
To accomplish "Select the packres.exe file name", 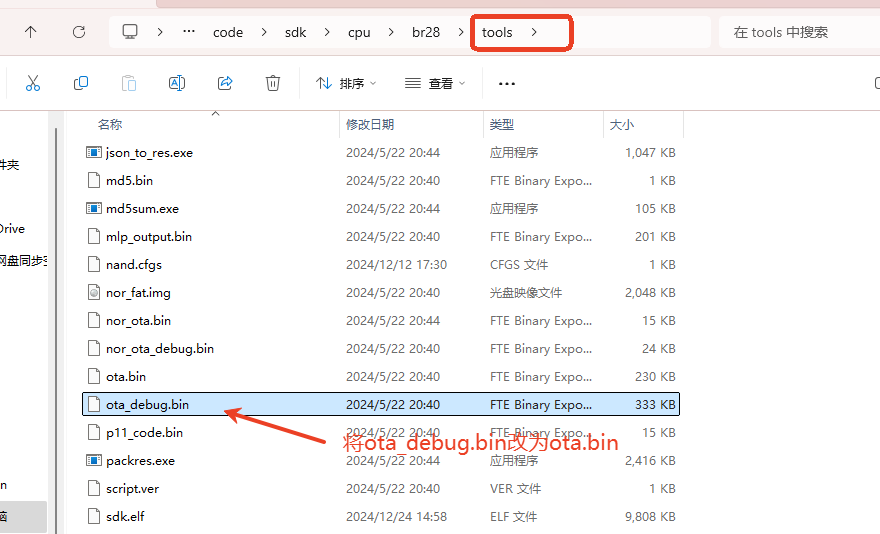I will click(x=140, y=461).
